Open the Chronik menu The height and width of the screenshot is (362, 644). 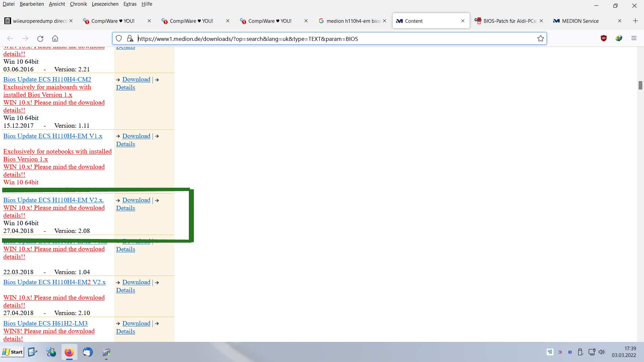[x=78, y=4]
